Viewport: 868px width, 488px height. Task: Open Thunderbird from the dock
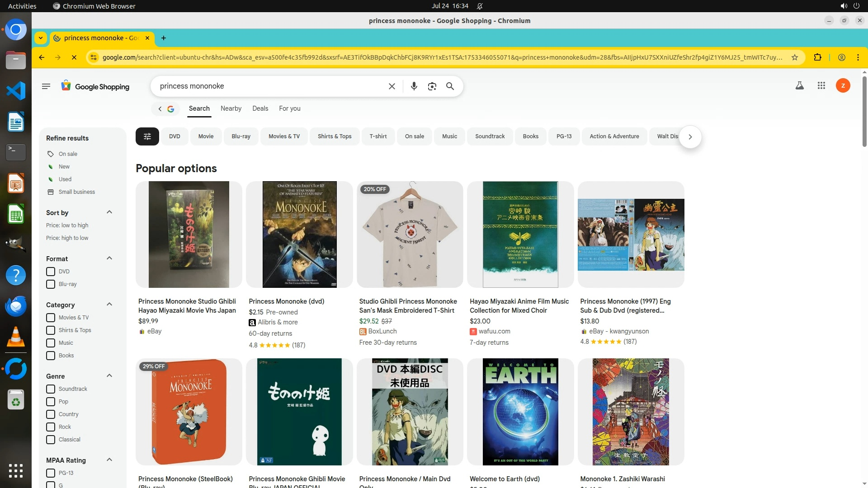tap(16, 306)
